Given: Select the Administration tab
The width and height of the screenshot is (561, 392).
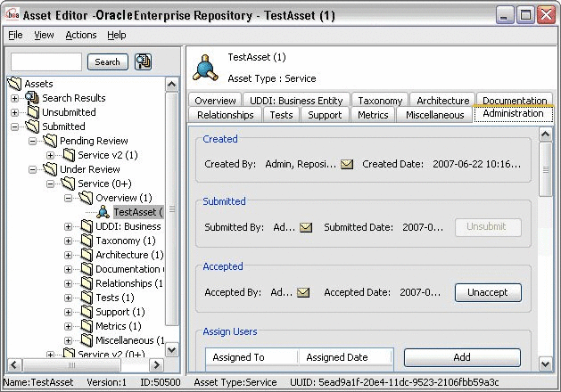Looking at the screenshot, I should pos(513,113).
